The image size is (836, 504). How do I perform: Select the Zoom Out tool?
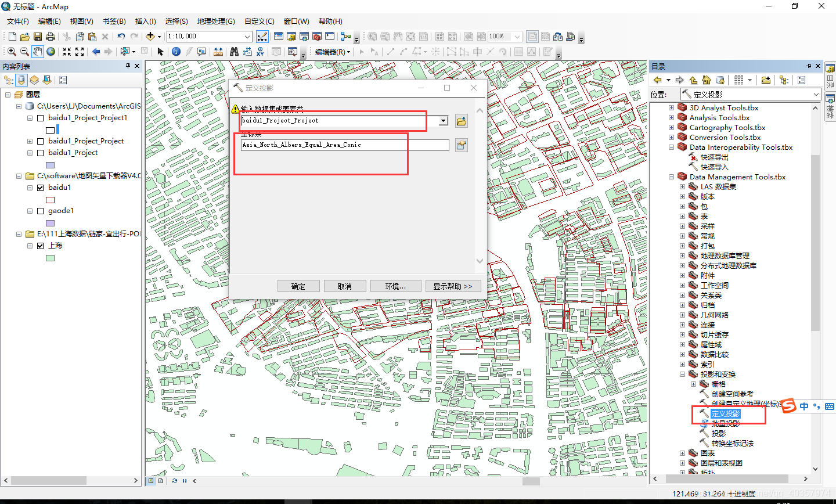[x=24, y=52]
